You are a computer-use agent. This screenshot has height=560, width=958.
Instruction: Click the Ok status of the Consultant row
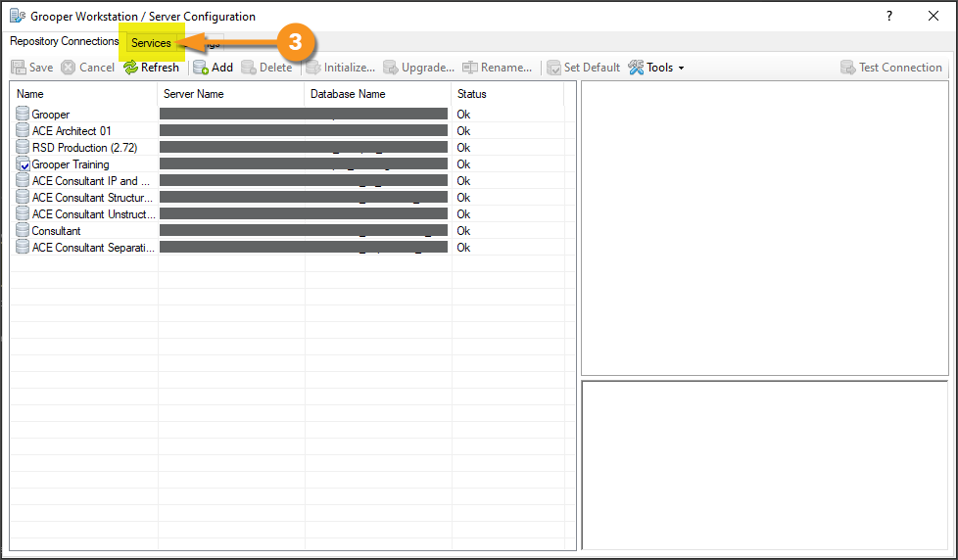463,231
